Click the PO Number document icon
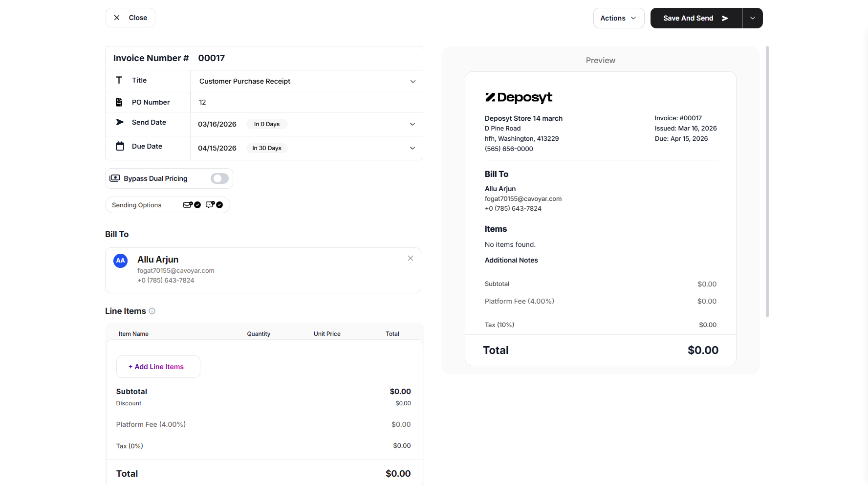The height and width of the screenshot is (485, 868). coord(119,102)
